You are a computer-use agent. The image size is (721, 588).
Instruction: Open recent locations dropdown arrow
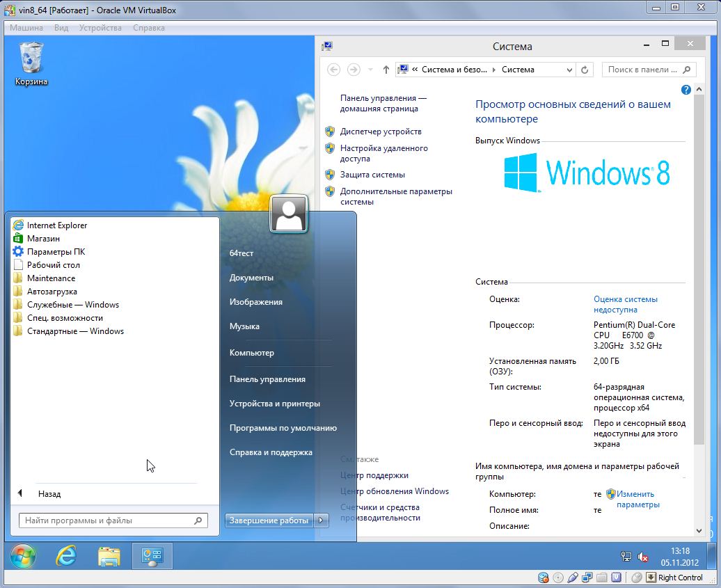(370, 70)
